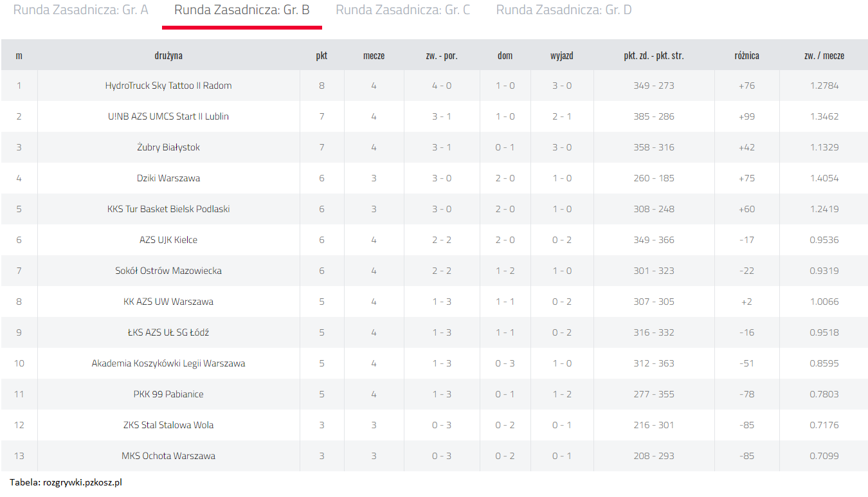
Task: Open ŁKS AZS UŁ SG Łódź
Action: click(x=168, y=332)
